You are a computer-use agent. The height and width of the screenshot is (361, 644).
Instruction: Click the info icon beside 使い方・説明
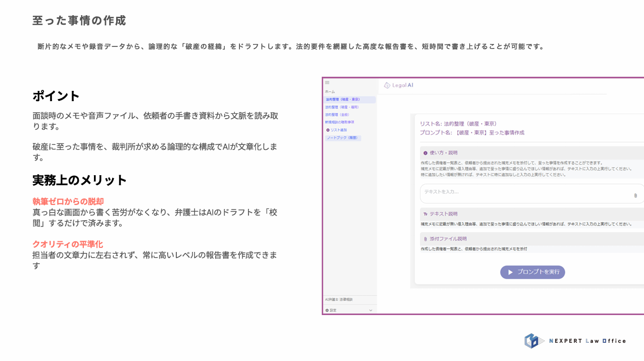pyautogui.click(x=424, y=152)
